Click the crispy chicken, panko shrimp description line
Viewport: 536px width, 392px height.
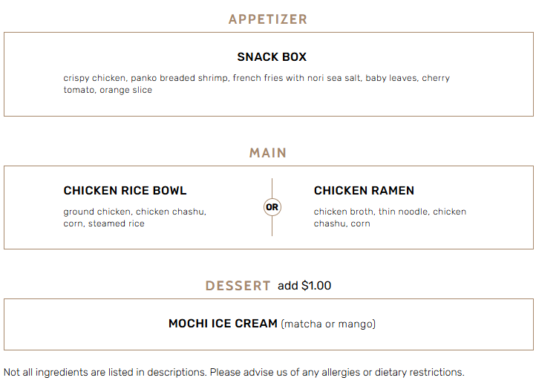pyautogui.click(x=256, y=78)
